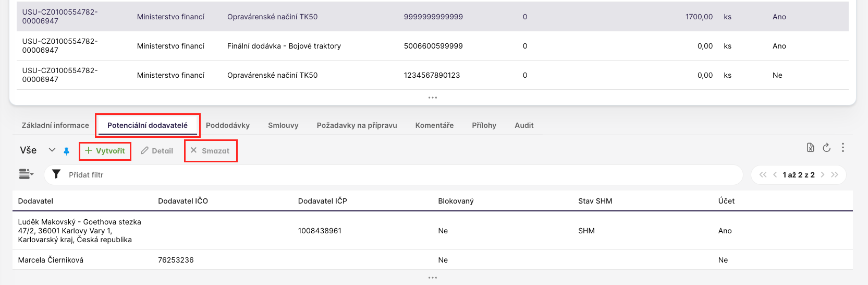
Task: Switch to the Poddodávky tab
Action: coord(227,125)
